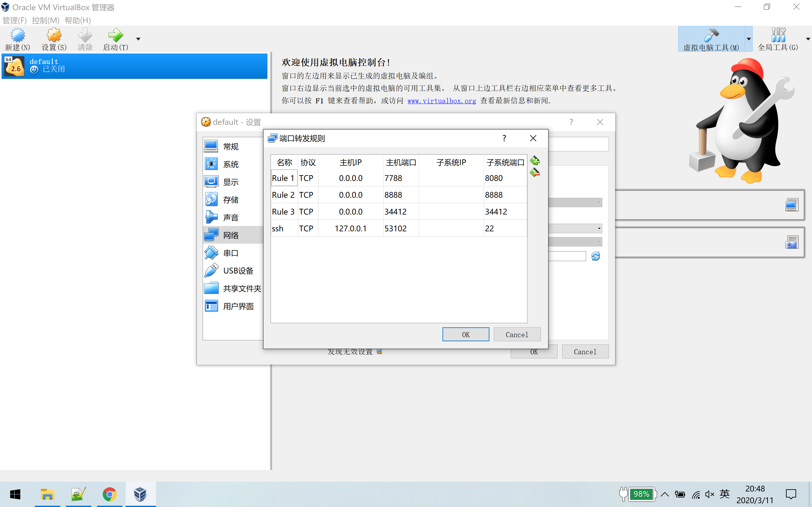Open Chrome from the Windows taskbar
Viewport: 812px width, 507px height.
point(109,494)
